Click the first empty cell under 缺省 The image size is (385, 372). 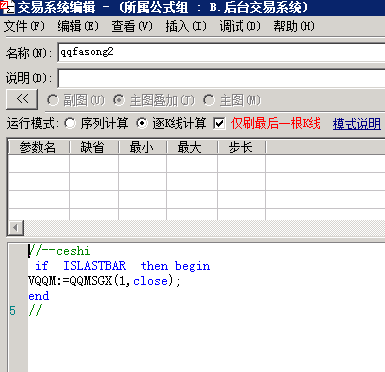tap(94, 163)
